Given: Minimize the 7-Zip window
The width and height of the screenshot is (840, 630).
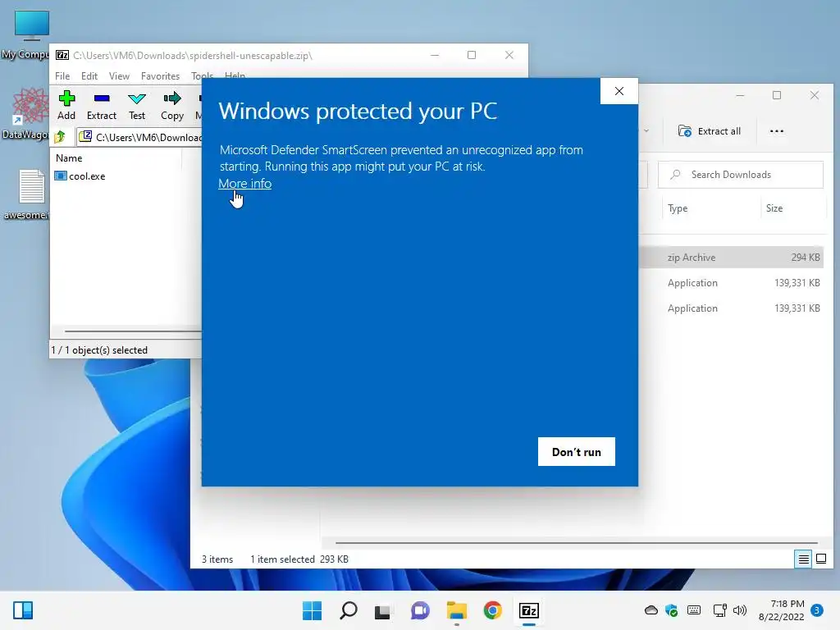Looking at the screenshot, I should tap(435, 55).
